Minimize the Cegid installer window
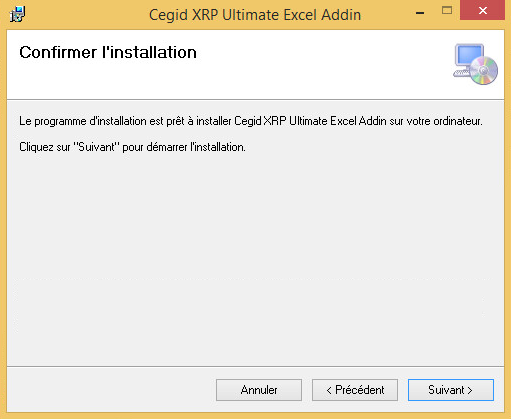This screenshot has width=511, height=419. click(x=420, y=13)
